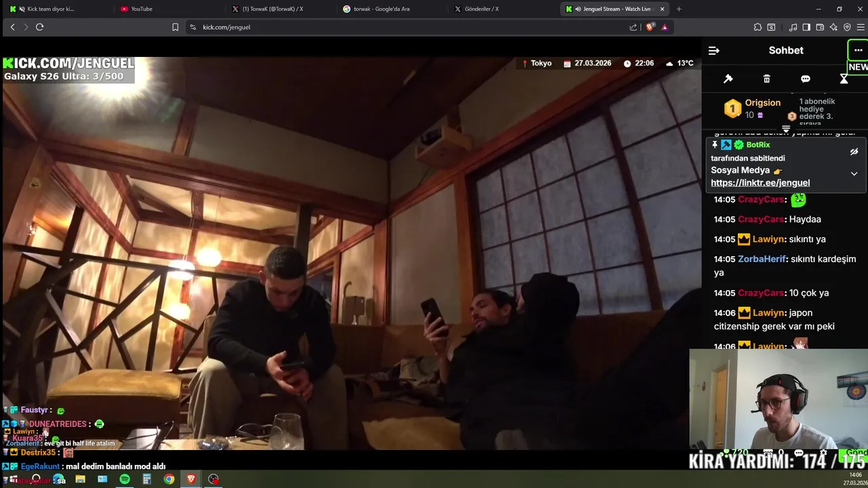Click the hourglass icon in chat toolbar
Viewport: 868px width, 488px height.
click(x=844, y=79)
